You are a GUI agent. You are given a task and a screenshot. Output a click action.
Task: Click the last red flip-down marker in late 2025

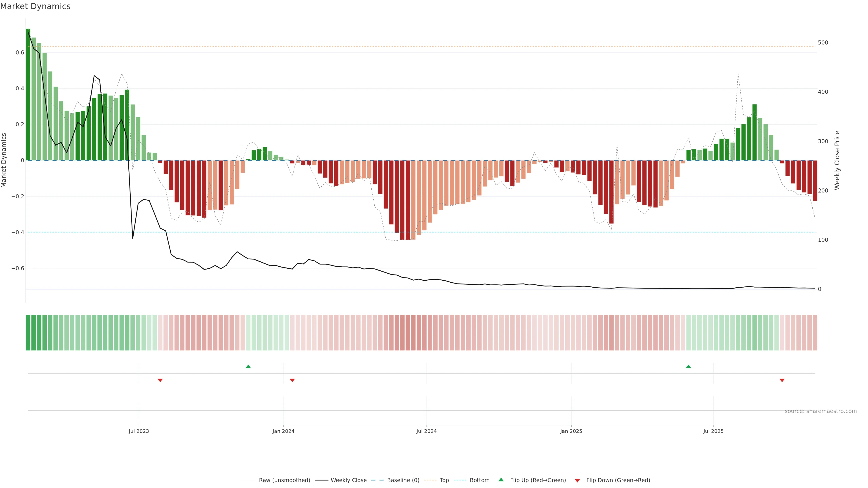click(782, 380)
